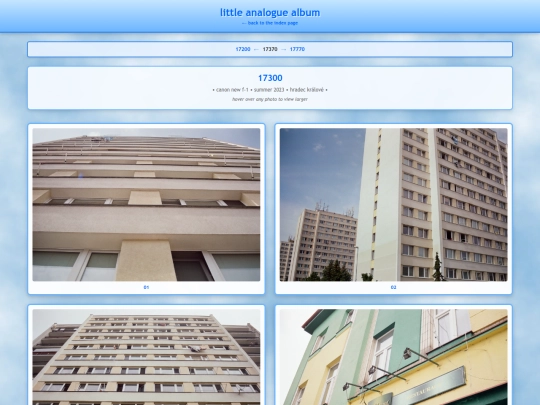Open photo 01 of the balcony facade
This screenshot has height=405, width=540.
(146, 205)
